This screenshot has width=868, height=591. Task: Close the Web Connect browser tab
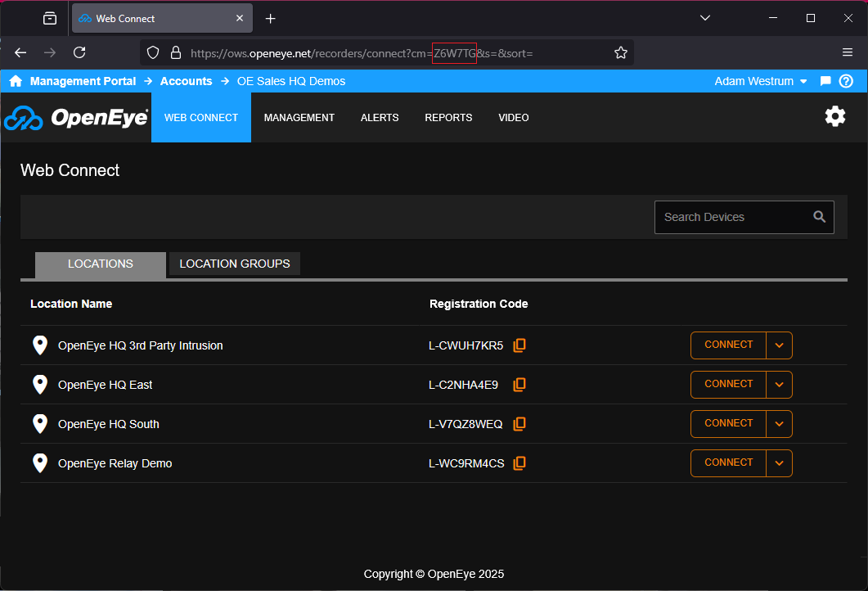240,18
